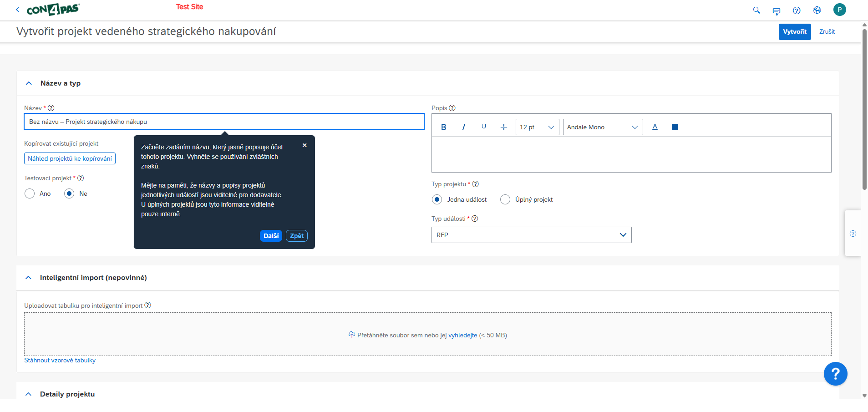
Task: Open the help question icon in header
Action: [x=797, y=10]
